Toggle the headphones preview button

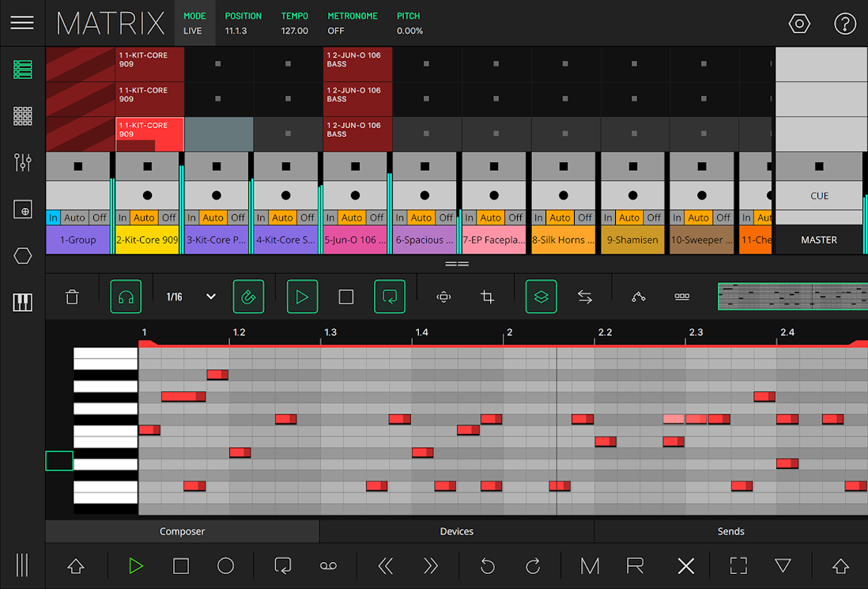pyautogui.click(x=126, y=297)
